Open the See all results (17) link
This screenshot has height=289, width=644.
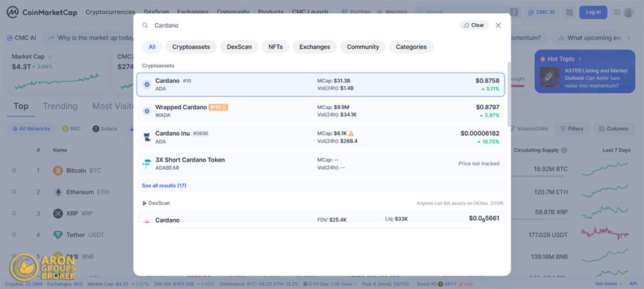click(164, 186)
